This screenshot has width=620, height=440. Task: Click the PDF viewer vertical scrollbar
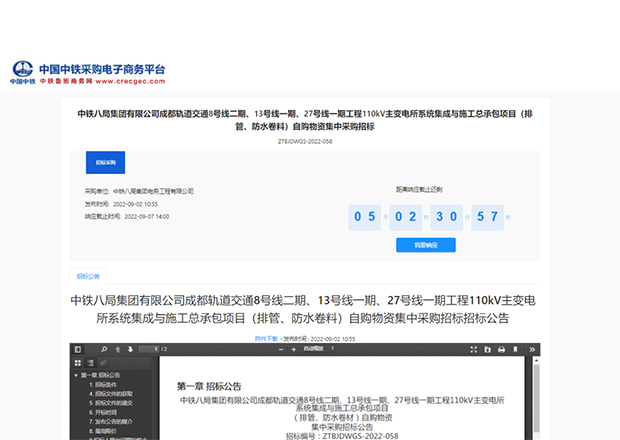point(537,397)
